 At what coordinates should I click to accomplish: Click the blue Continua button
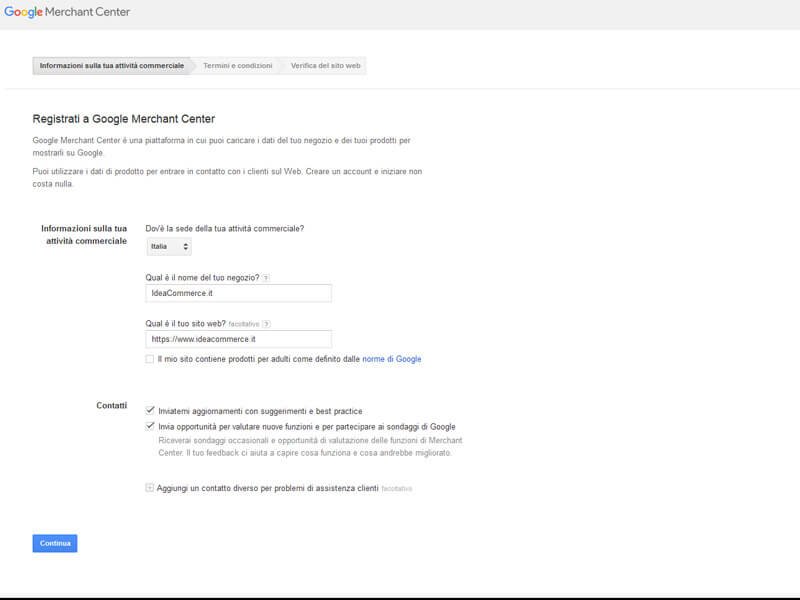click(x=55, y=543)
